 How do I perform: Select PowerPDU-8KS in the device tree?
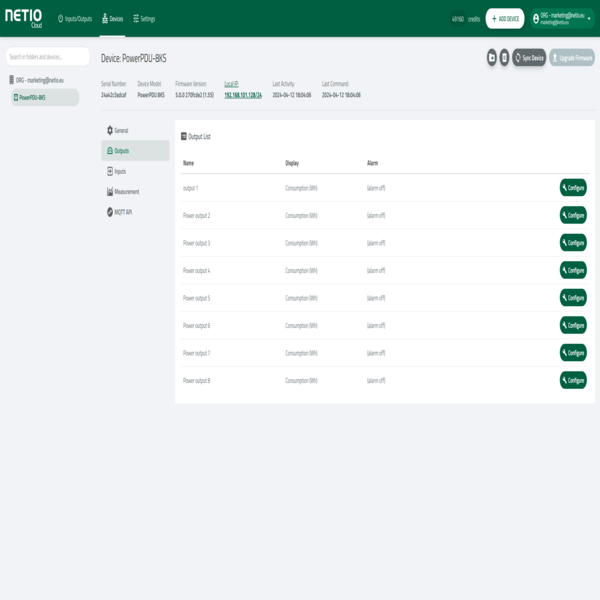coord(32,97)
